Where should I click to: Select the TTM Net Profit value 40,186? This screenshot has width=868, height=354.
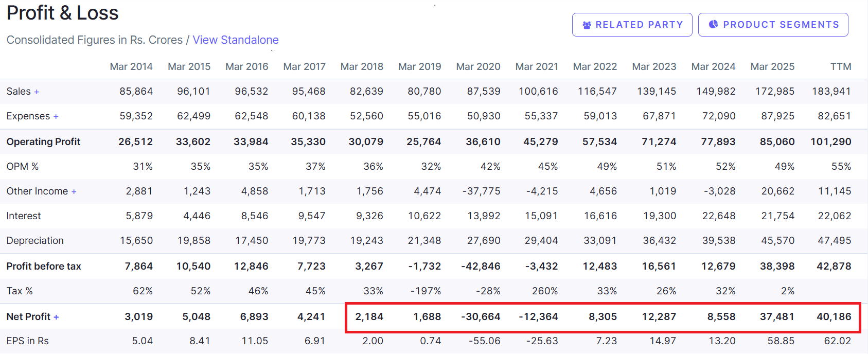point(834,317)
